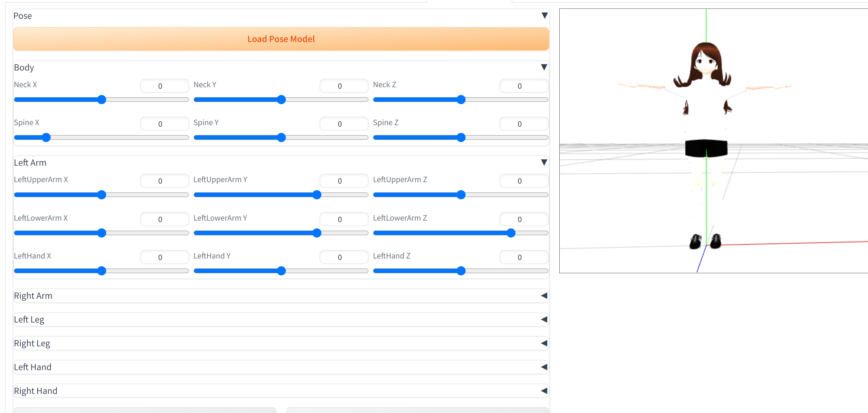Click the Spine X slider handle

point(46,137)
